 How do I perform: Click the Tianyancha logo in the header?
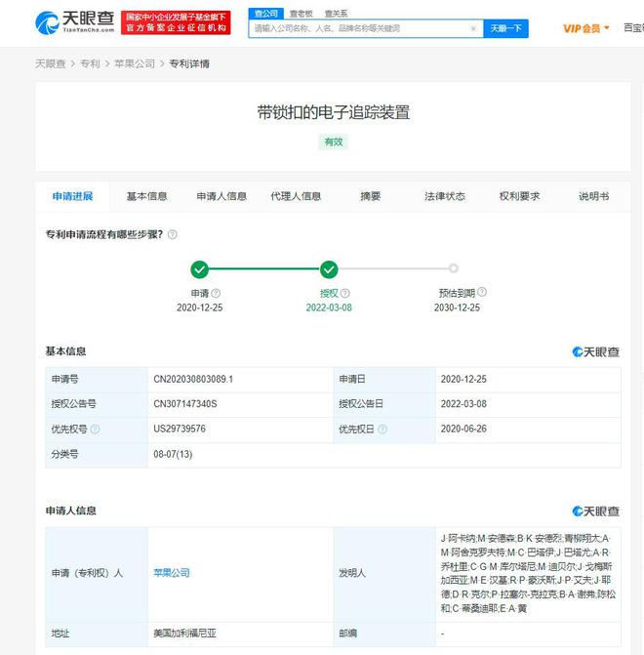coord(74,22)
